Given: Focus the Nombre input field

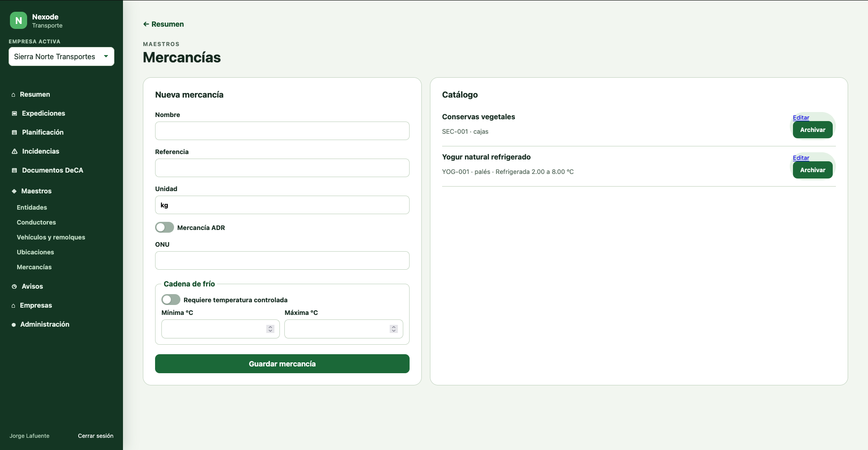Looking at the screenshot, I should click(282, 131).
